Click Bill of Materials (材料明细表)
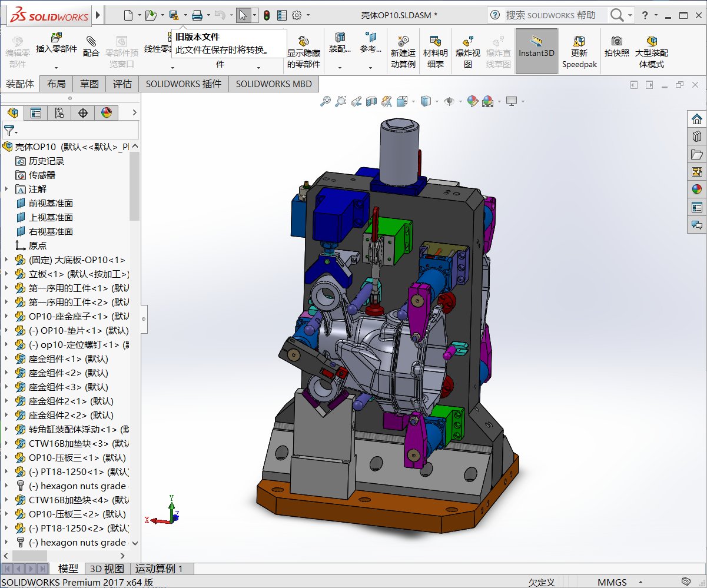The image size is (707, 588). 436,52
